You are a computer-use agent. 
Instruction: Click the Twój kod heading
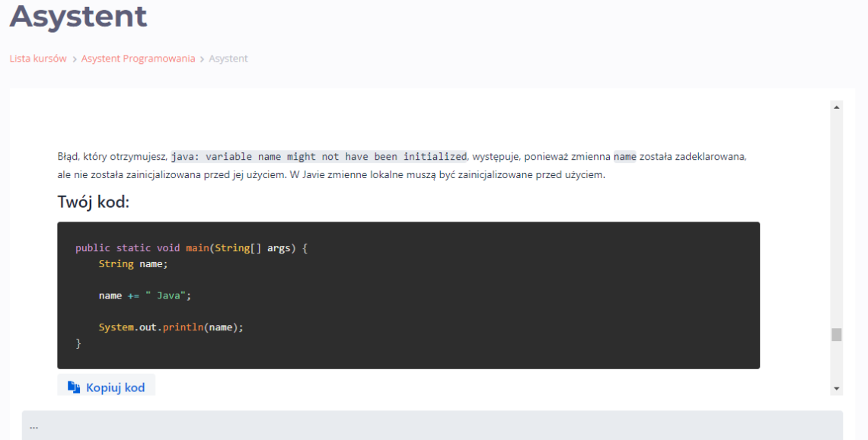[x=94, y=202]
